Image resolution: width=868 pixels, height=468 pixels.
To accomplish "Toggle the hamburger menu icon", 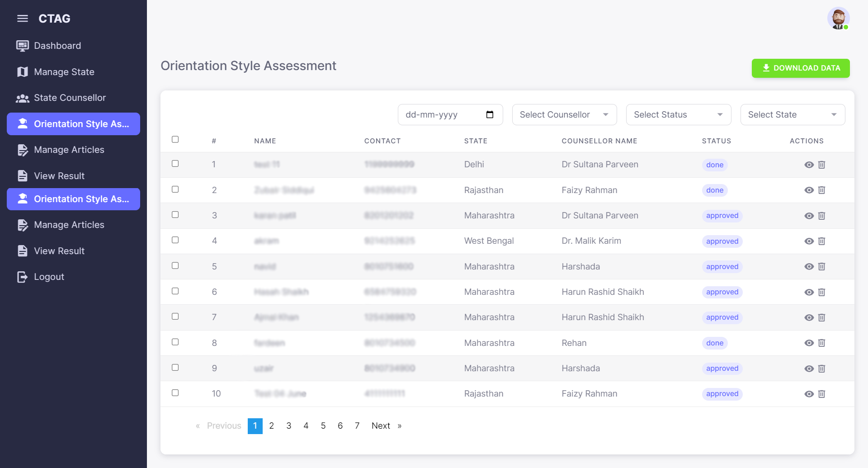I will pyautogui.click(x=23, y=19).
